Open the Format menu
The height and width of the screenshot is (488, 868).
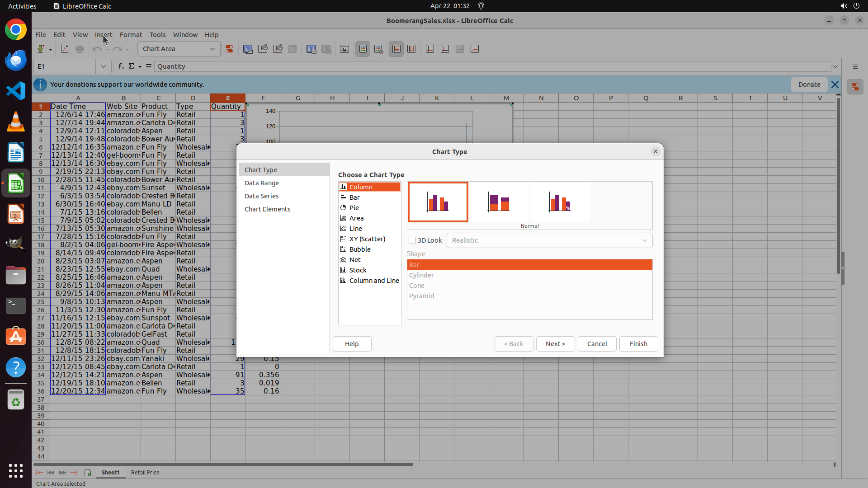[x=131, y=35]
